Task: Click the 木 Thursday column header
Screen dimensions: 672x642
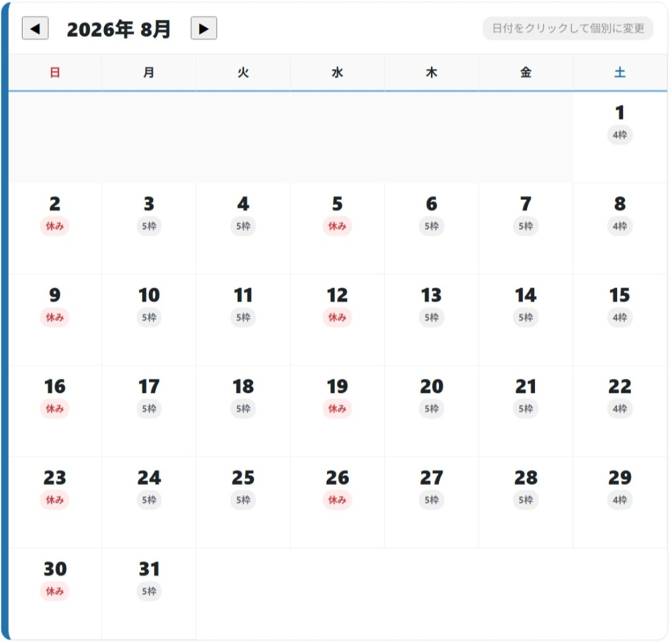Action: click(x=432, y=72)
